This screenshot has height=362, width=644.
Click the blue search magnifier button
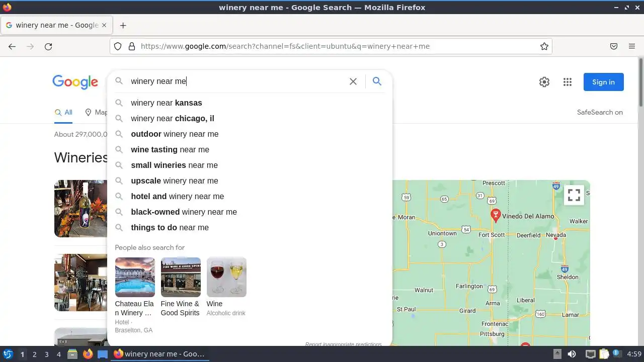[x=377, y=81]
